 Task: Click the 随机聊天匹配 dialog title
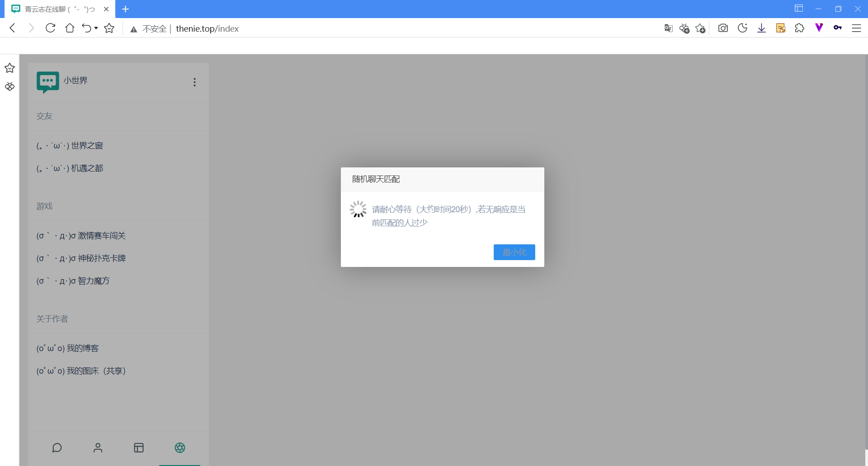coord(376,179)
